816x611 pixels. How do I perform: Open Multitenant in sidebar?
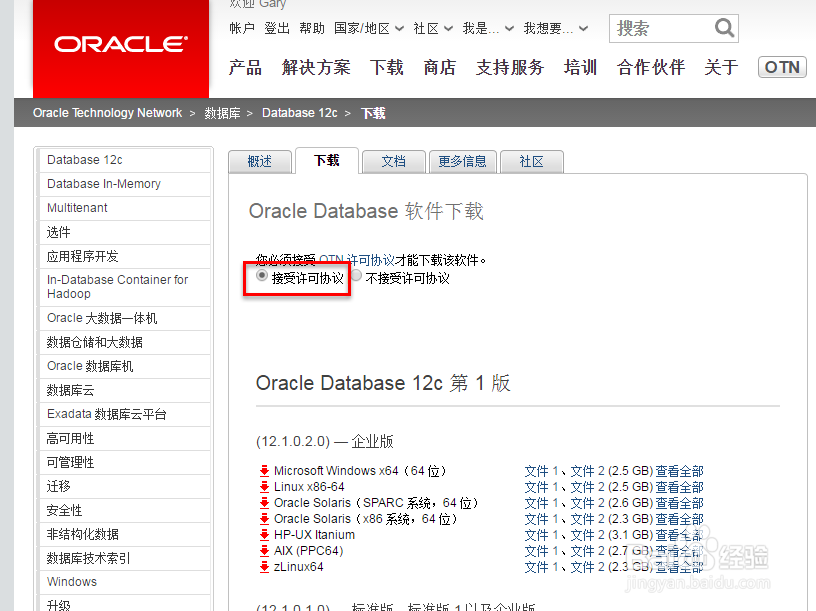[125, 208]
